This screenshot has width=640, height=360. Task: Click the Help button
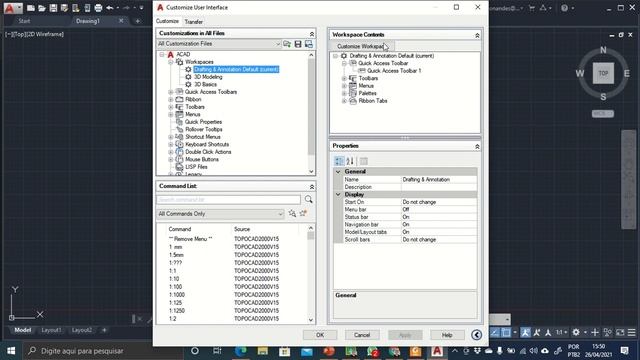[x=447, y=335]
